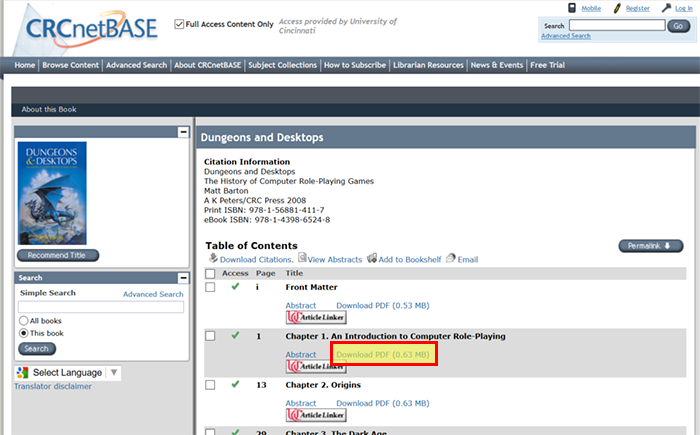Image resolution: width=700 pixels, height=435 pixels.
Task: Open Abstract for Chapter 1
Action: click(x=301, y=355)
